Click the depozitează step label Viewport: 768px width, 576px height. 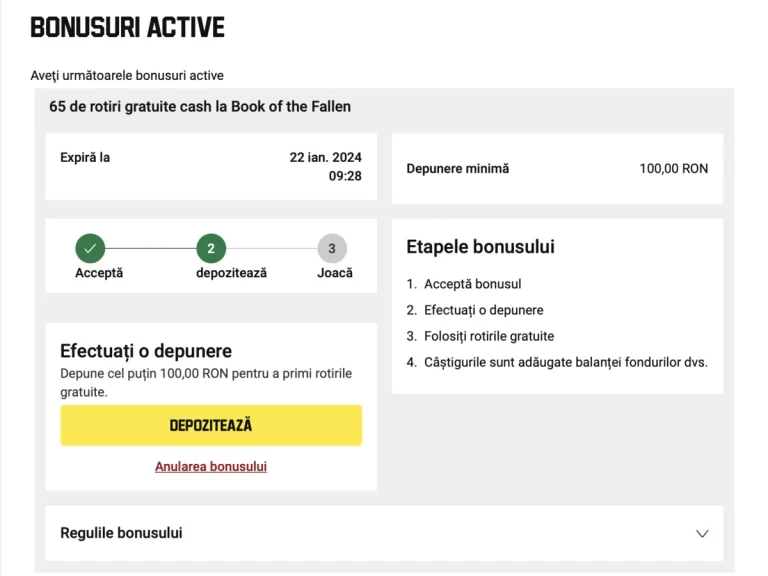[x=232, y=273]
